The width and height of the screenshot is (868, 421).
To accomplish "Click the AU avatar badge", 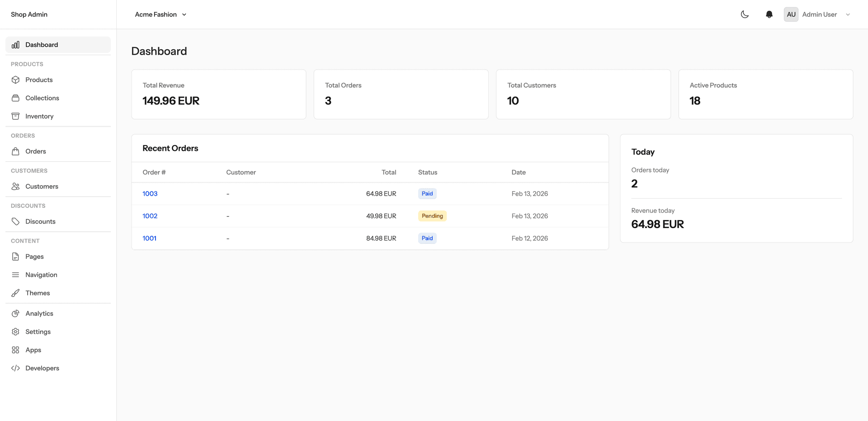I will [791, 14].
